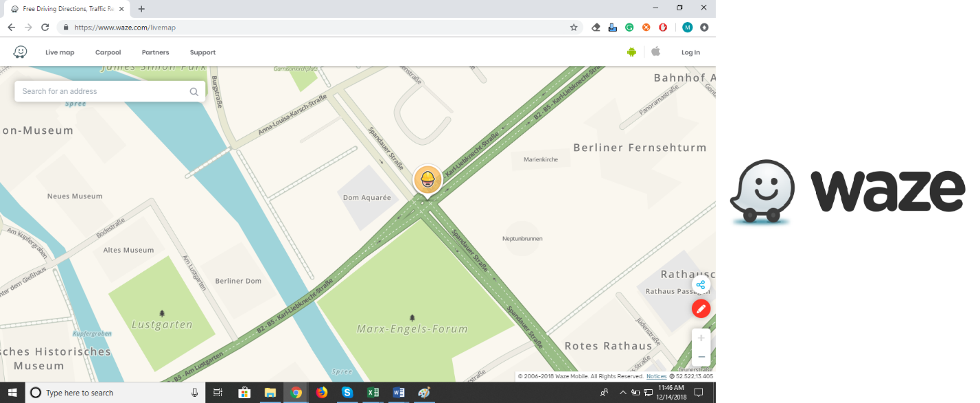
Task: Open the Notices link in the copyright bar
Action: pyautogui.click(x=656, y=376)
